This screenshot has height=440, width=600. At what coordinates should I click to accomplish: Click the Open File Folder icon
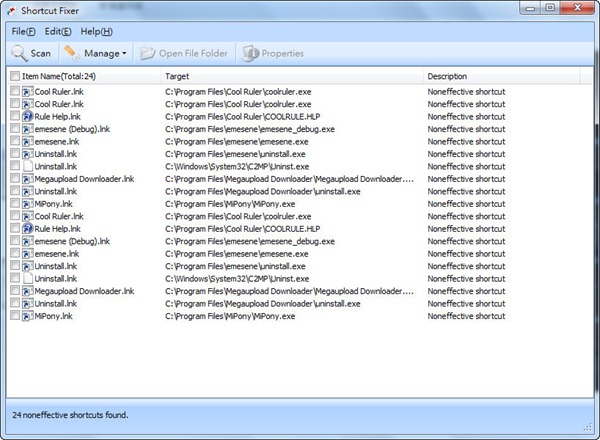[149, 53]
